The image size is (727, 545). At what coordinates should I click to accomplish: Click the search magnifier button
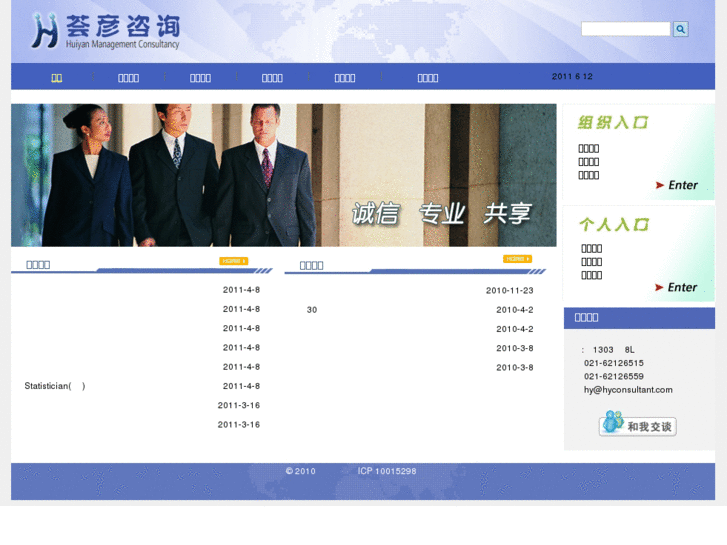(x=681, y=29)
